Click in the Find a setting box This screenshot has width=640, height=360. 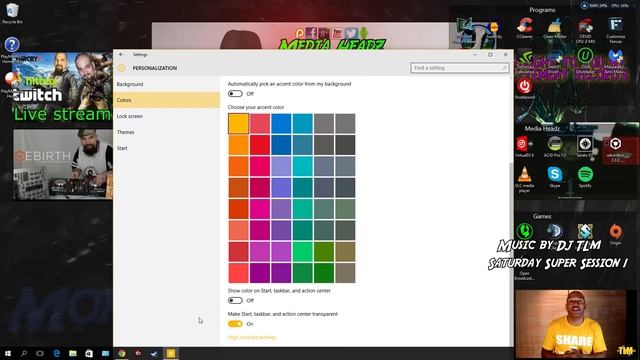click(x=460, y=68)
